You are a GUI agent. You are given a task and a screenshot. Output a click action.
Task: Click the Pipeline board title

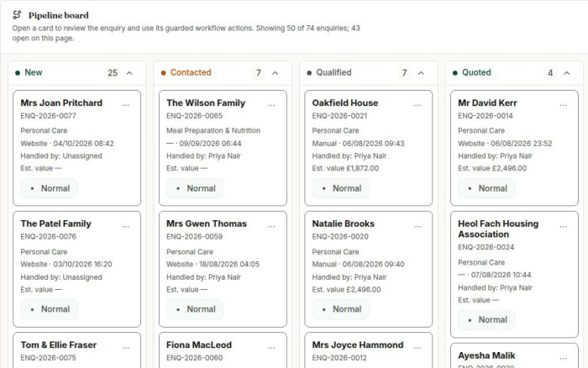(x=59, y=15)
